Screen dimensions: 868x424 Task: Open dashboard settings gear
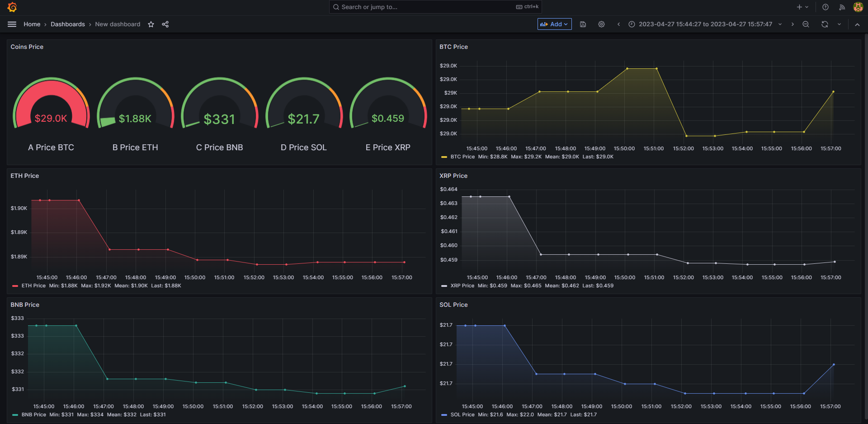tap(601, 24)
